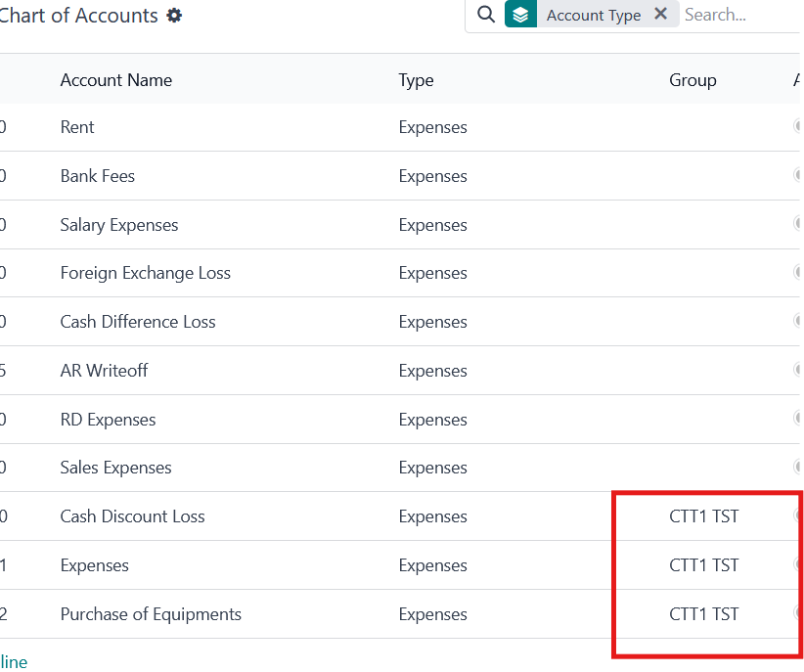This screenshot has height=672, width=804.
Task: Open Group field of Purchase of Equipments
Action: point(703,614)
